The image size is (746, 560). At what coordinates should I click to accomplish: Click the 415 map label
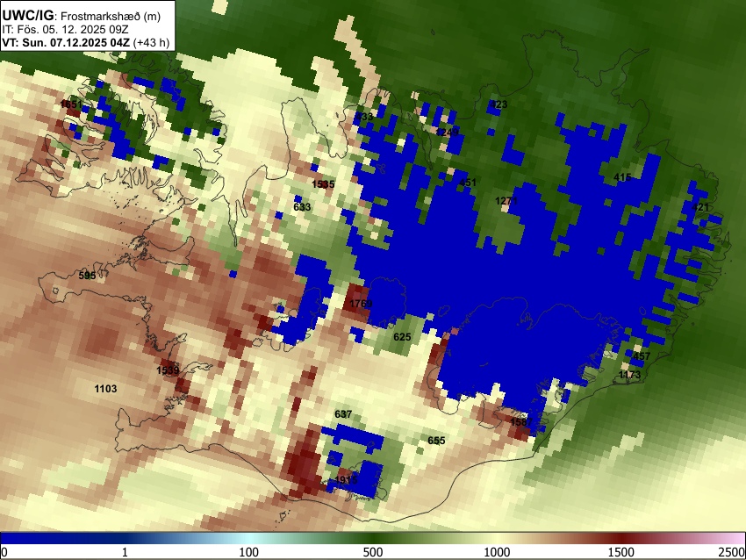[x=622, y=177]
